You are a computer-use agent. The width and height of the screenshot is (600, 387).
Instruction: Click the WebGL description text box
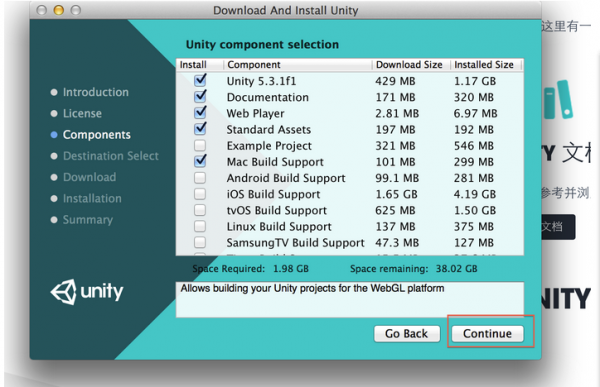click(350, 300)
